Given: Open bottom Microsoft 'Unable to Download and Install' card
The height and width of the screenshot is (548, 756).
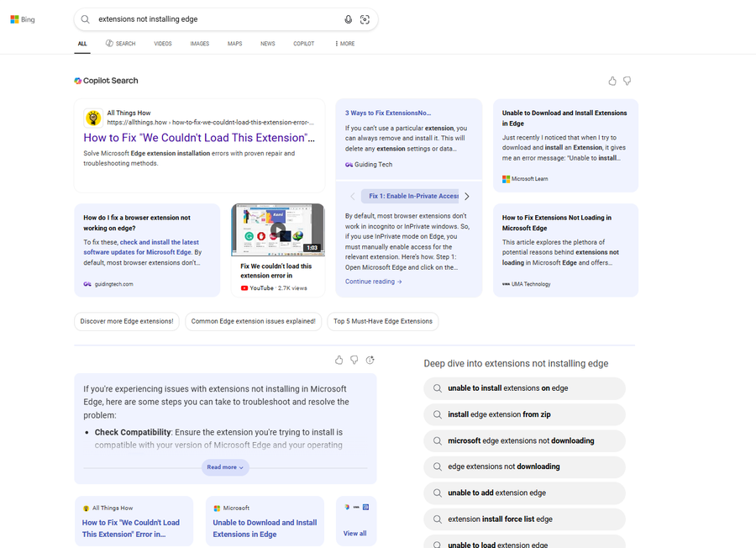Looking at the screenshot, I should click(265, 521).
